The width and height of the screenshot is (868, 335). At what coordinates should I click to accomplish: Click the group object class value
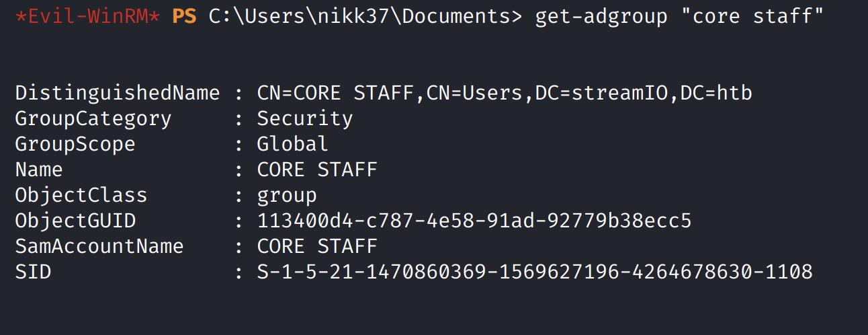click(287, 195)
